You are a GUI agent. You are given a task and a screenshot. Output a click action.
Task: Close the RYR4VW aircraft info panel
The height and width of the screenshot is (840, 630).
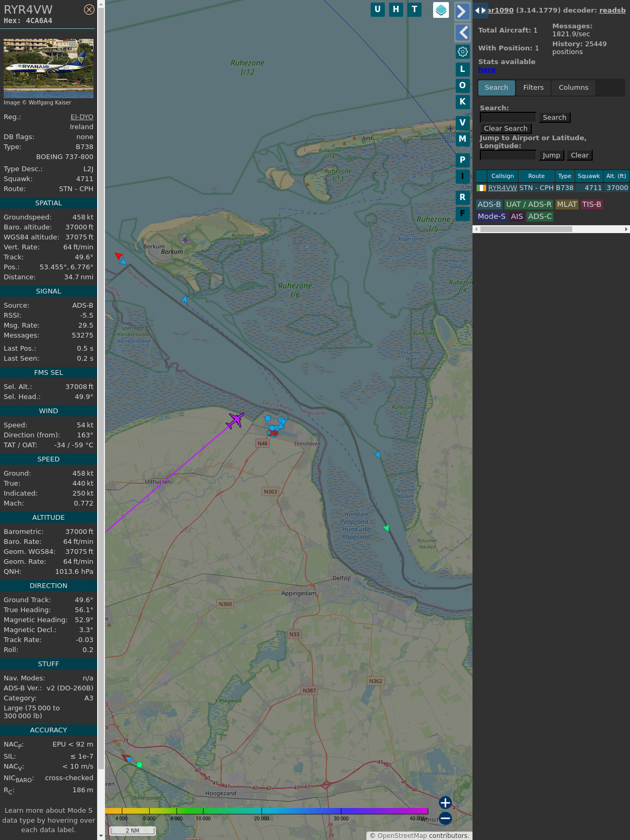[x=89, y=9]
